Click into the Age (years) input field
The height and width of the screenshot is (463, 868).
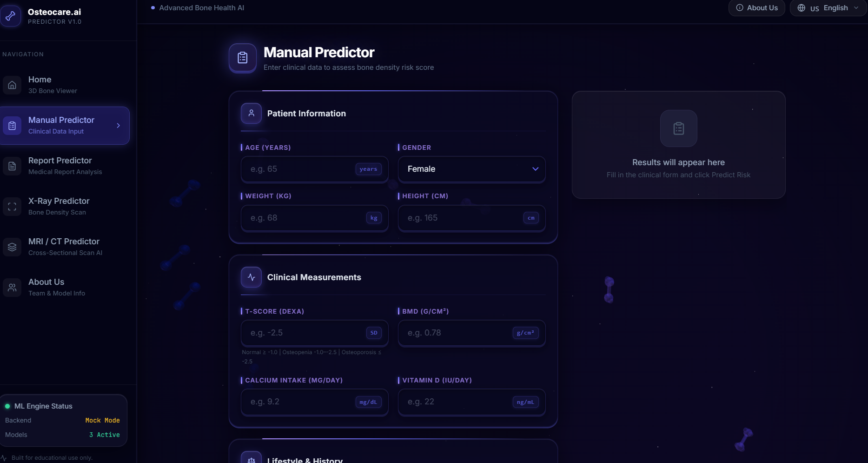click(x=315, y=169)
